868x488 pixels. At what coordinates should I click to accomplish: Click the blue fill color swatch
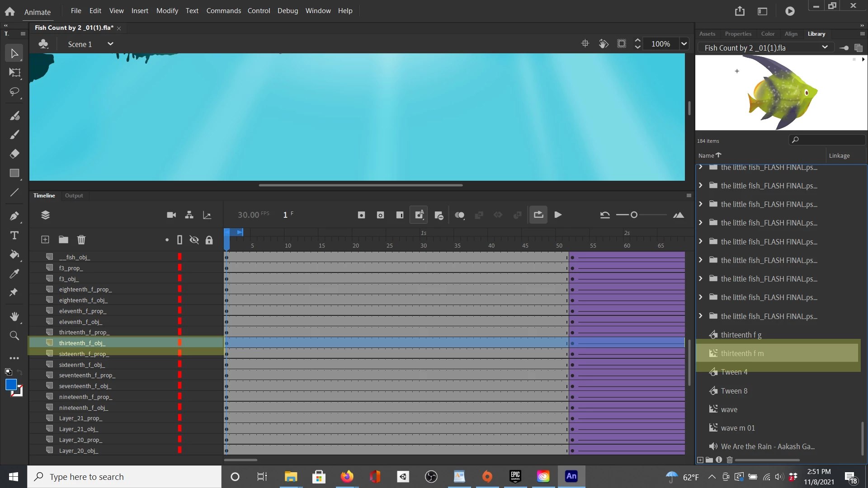point(11,385)
